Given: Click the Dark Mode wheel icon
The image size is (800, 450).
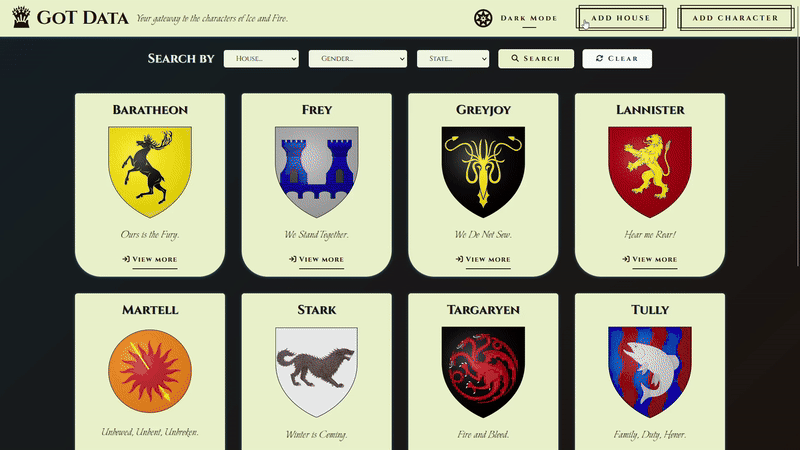Looking at the screenshot, I should click(x=483, y=18).
